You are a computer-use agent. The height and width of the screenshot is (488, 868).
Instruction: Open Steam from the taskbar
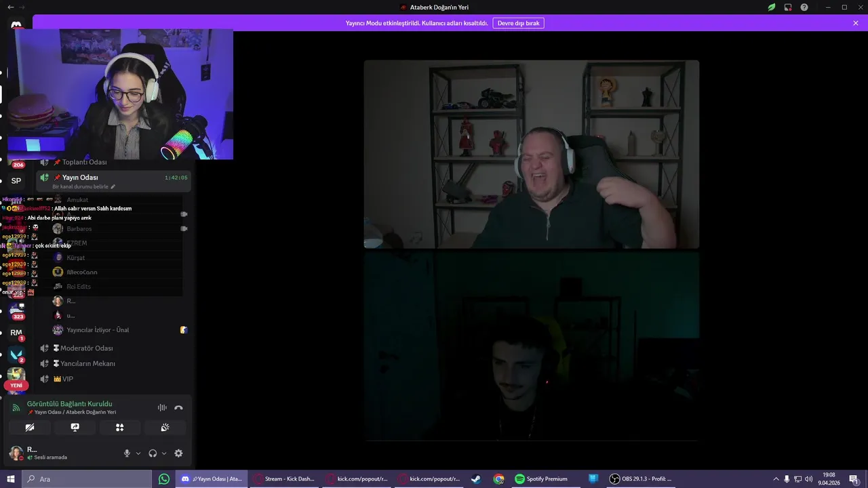(x=476, y=479)
